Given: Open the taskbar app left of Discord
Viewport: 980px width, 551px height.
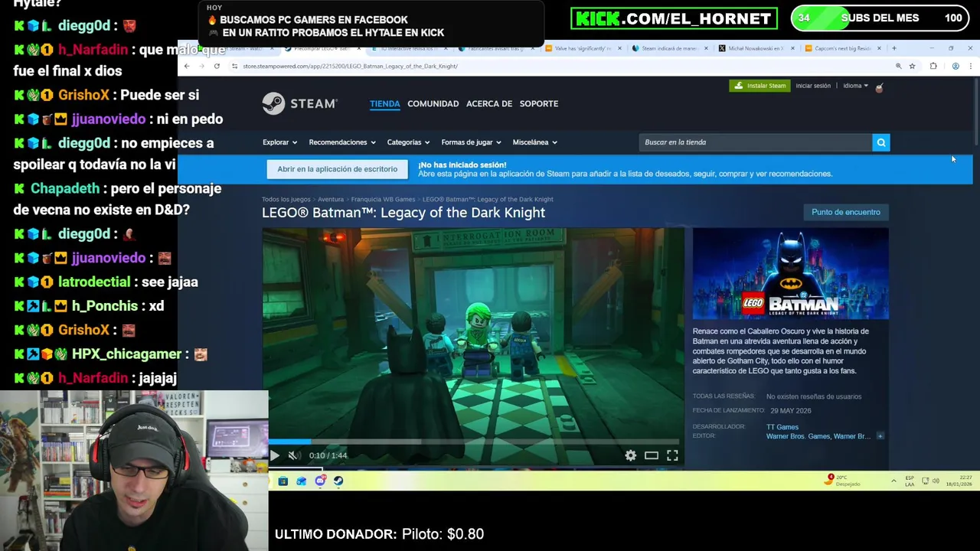Looking at the screenshot, I should pos(301,481).
